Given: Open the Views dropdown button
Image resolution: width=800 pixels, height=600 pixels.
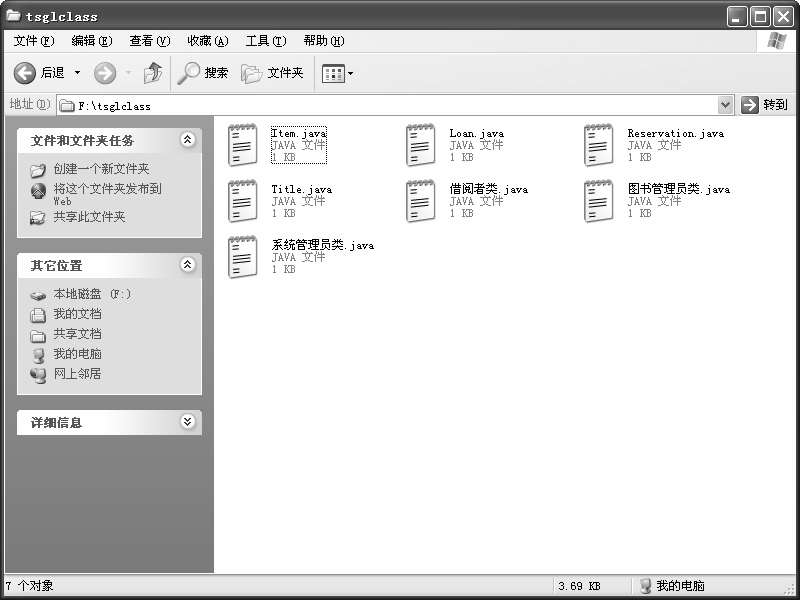Looking at the screenshot, I should pos(338,73).
